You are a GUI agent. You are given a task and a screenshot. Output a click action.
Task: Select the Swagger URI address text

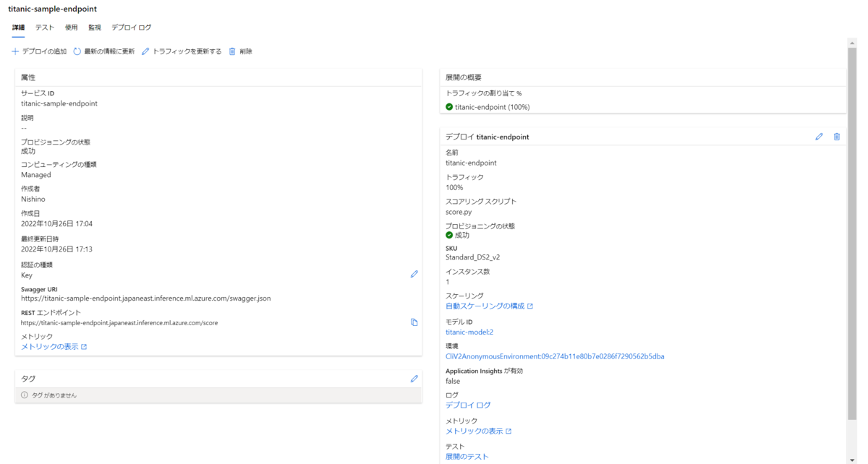146,298
